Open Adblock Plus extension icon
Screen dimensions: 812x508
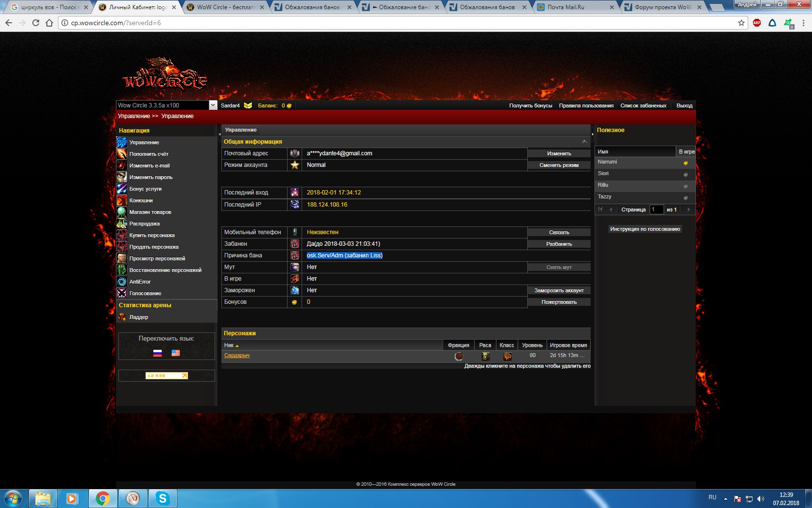point(757,23)
